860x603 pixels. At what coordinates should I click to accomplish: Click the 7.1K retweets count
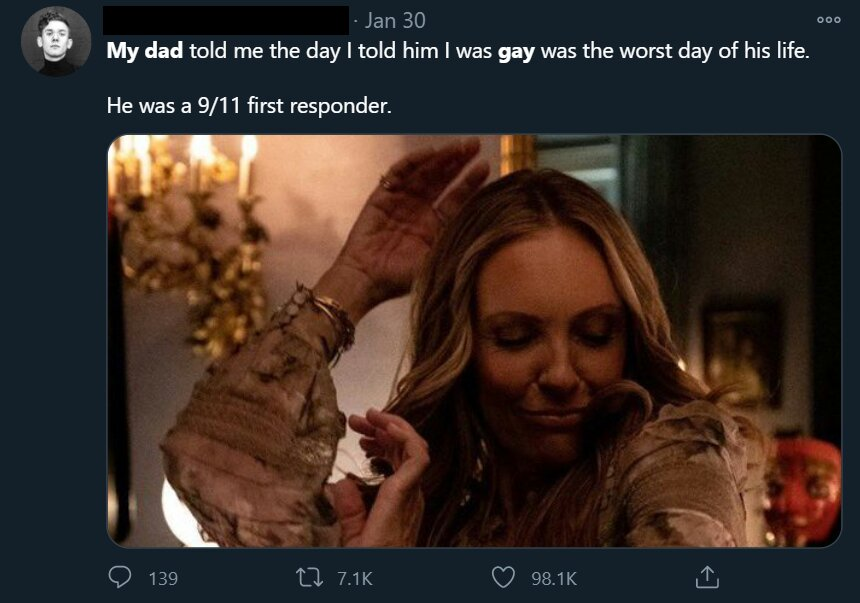[x=356, y=578]
